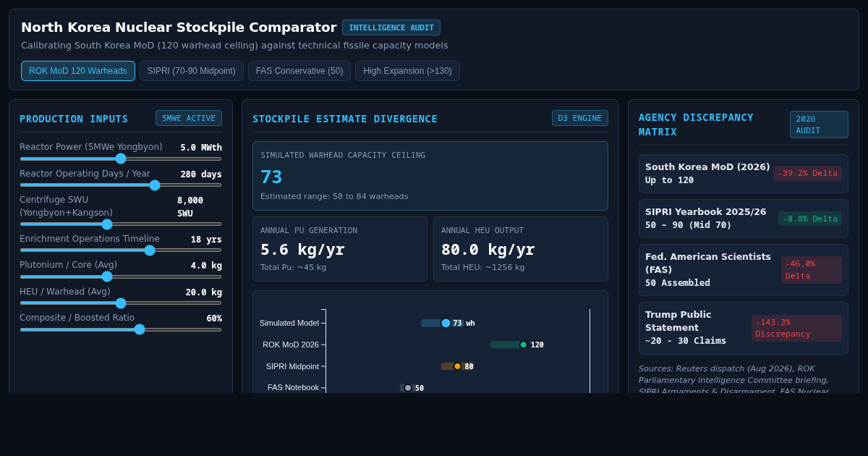Screen dimensions: 868x456
Task: Open the South Korea MoD (2026) row
Action: pyautogui.click(x=744, y=174)
